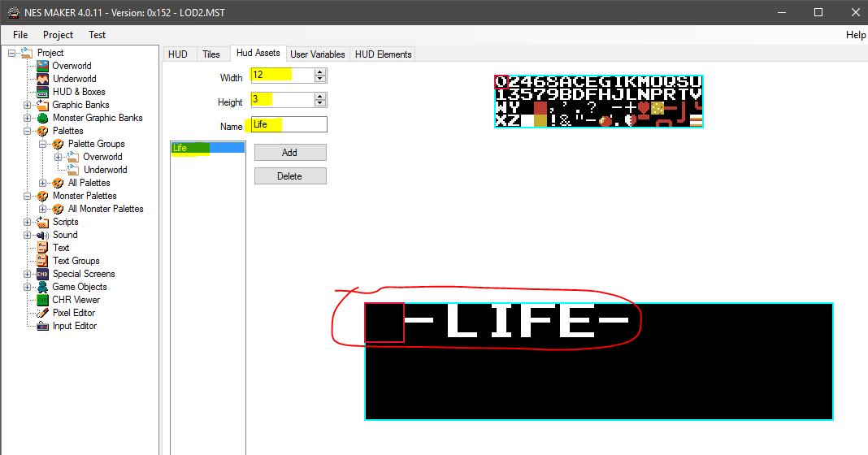
Task: Switch to the HUD tab
Action: pos(178,54)
